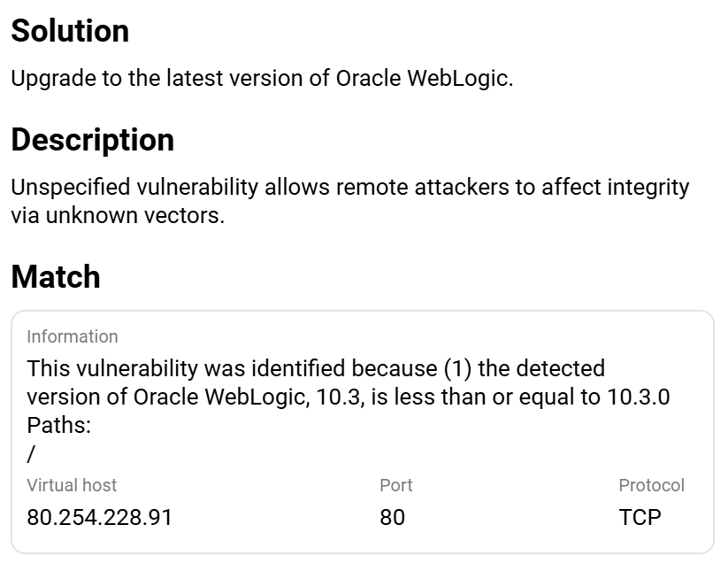Click the 'Protocol' label
The width and height of the screenshot is (728, 571).
[651, 485]
